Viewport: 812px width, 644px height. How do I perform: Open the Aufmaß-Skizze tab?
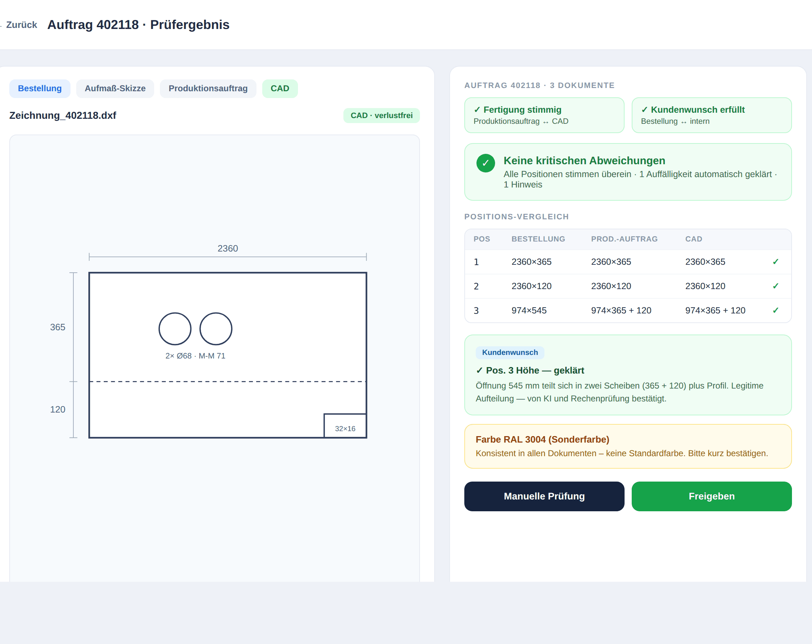click(115, 88)
